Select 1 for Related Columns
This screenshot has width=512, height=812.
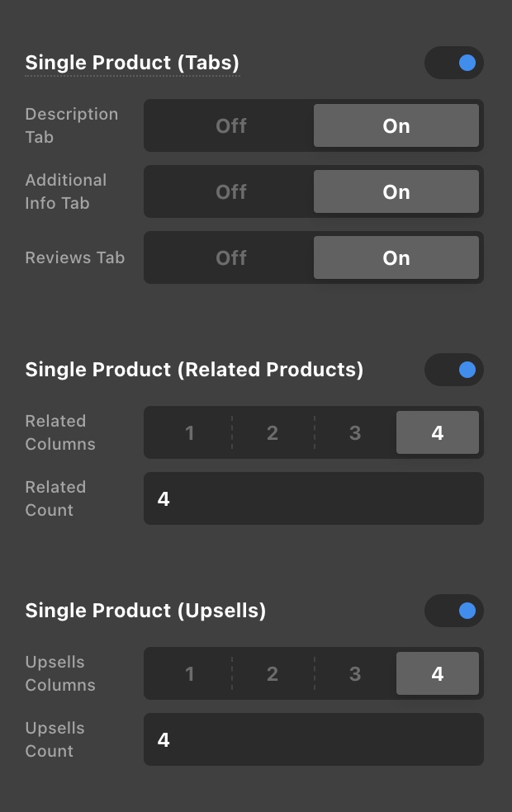[190, 433]
